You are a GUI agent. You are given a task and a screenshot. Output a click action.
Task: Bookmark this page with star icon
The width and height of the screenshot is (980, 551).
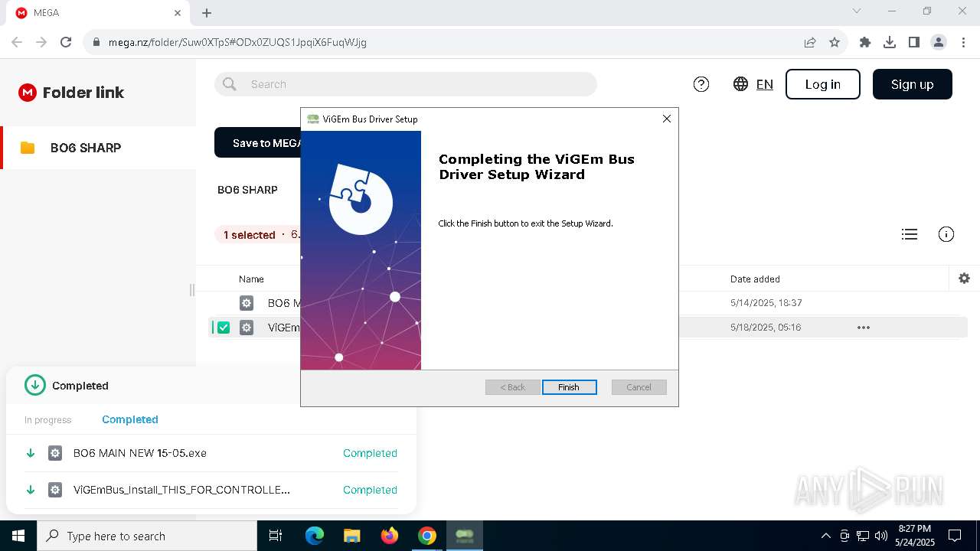pos(835,42)
